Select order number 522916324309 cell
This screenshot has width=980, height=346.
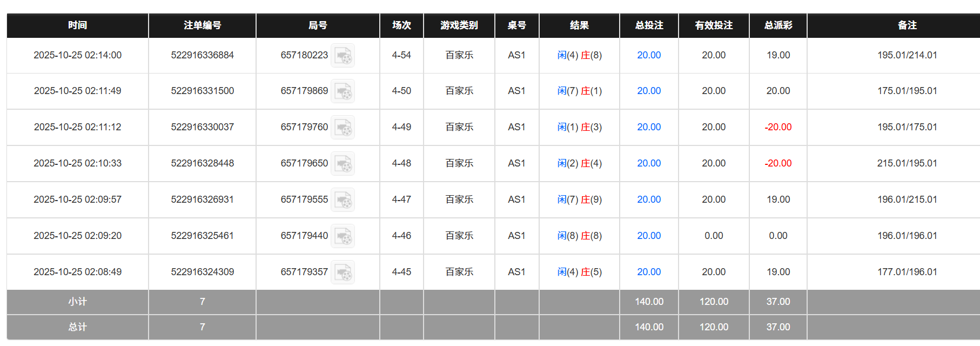[202, 272]
